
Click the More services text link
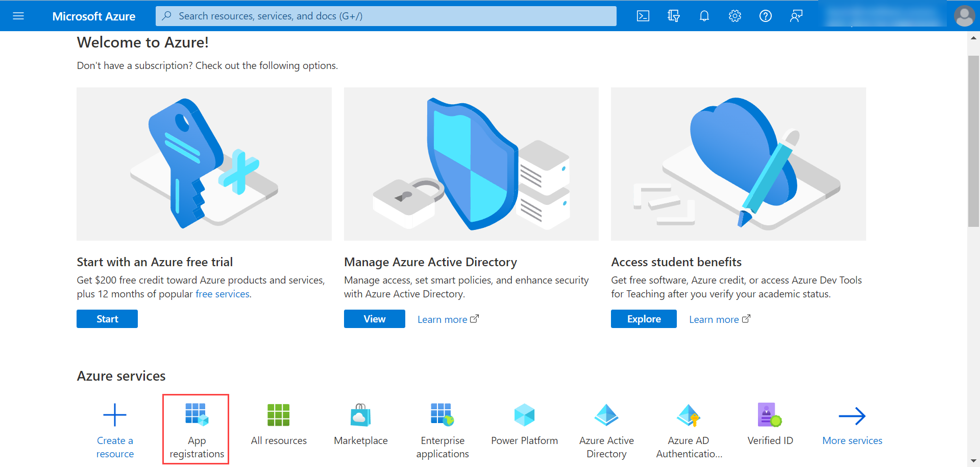tap(852, 440)
